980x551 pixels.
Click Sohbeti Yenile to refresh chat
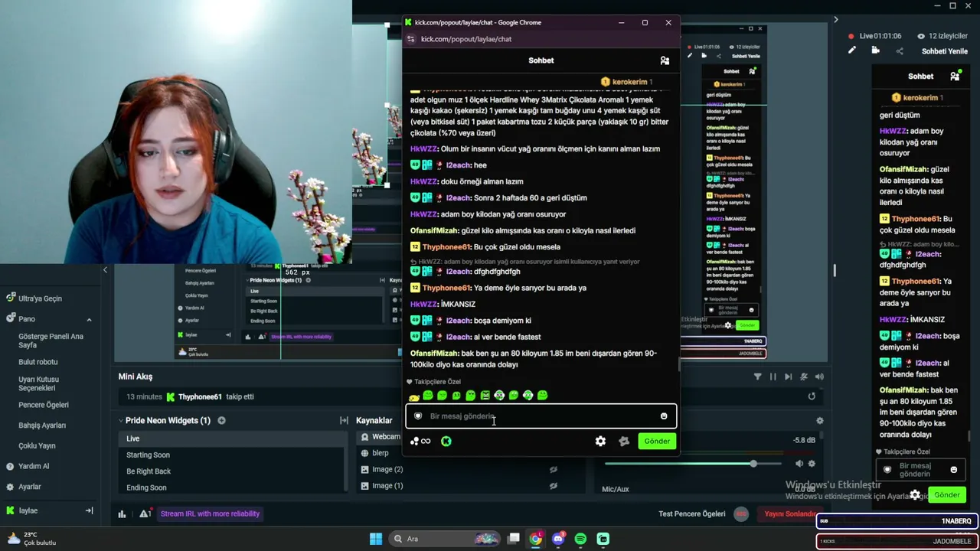[945, 51]
